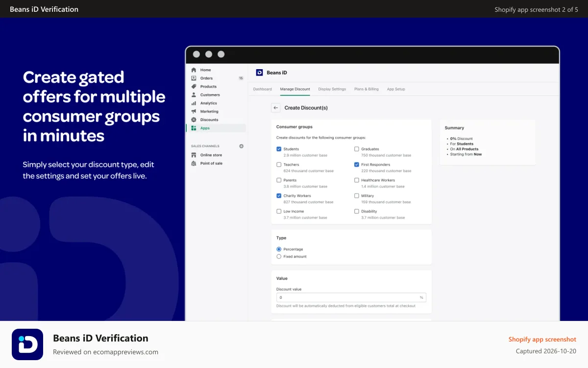Uncheck the First Responders consumer group
The image size is (588, 368).
[357, 165]
